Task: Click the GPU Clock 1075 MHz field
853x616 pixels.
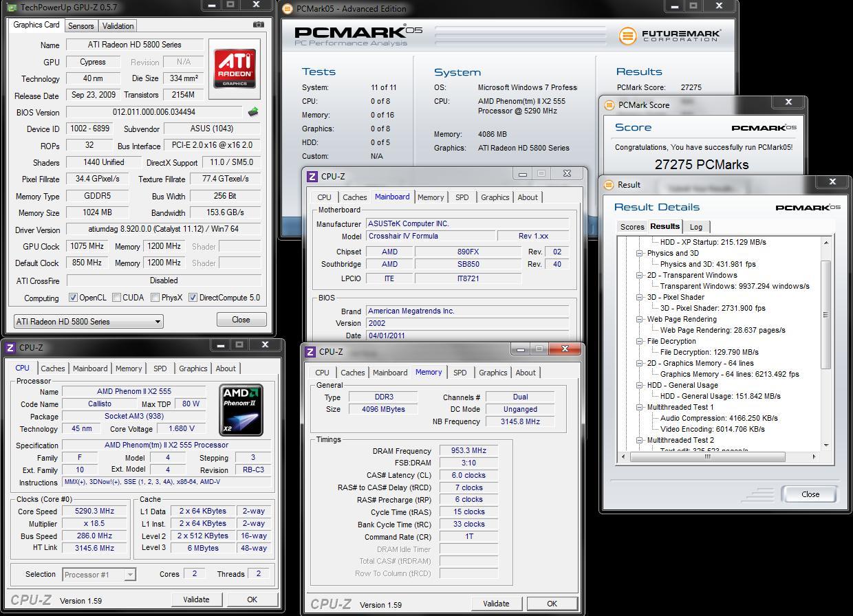Action: point(87,246)
